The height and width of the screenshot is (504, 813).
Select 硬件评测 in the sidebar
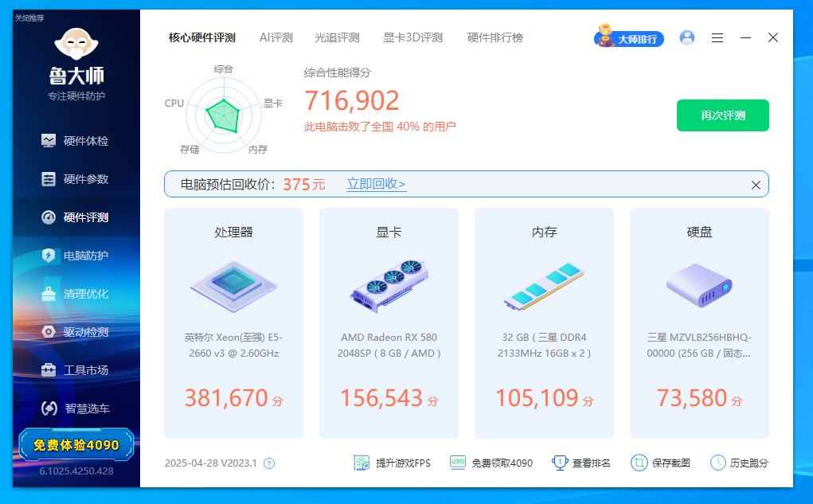76,217
